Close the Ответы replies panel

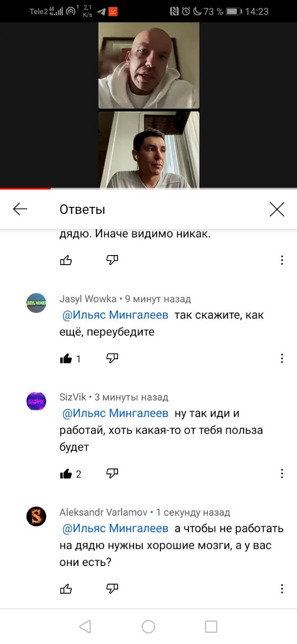(x=277, y=209)
